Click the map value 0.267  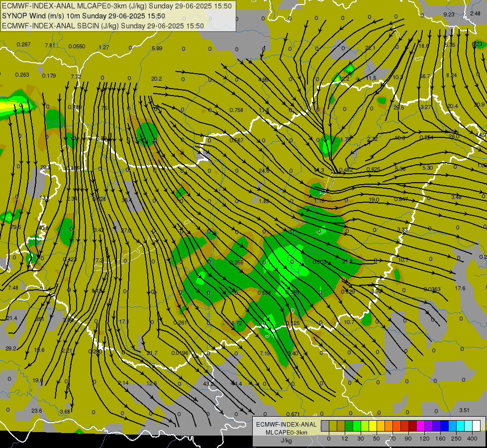coord(23,44)
